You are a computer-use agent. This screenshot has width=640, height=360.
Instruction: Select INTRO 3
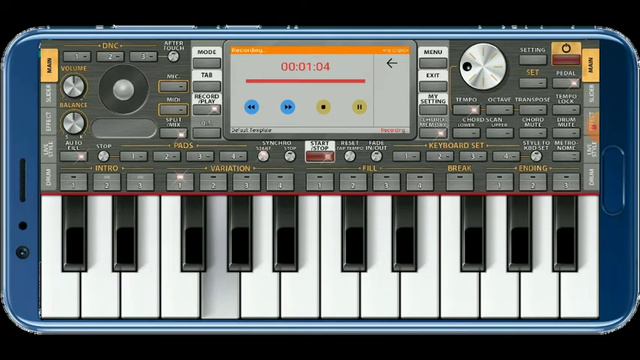[140, 182]
